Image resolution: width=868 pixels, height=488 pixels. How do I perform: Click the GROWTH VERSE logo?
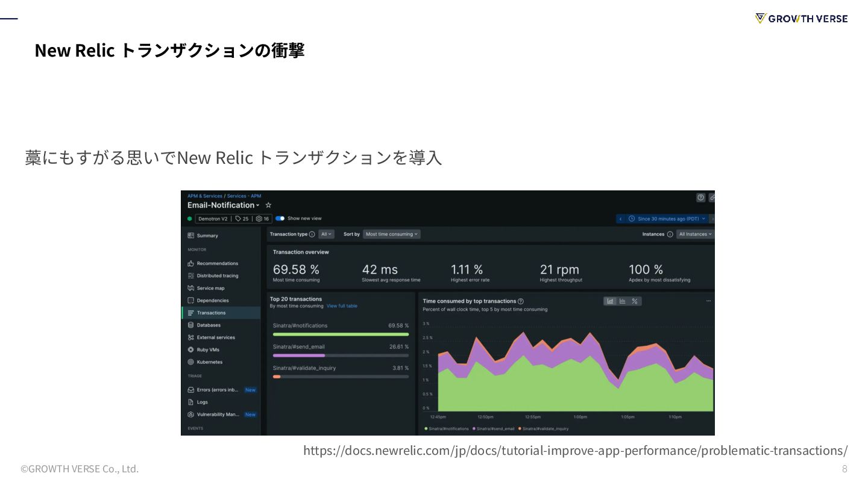801,19
